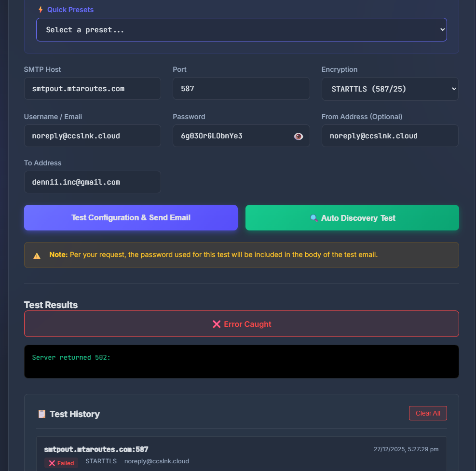Click the Error Caught status banner

pyautogui.click(x=241, y=324)
